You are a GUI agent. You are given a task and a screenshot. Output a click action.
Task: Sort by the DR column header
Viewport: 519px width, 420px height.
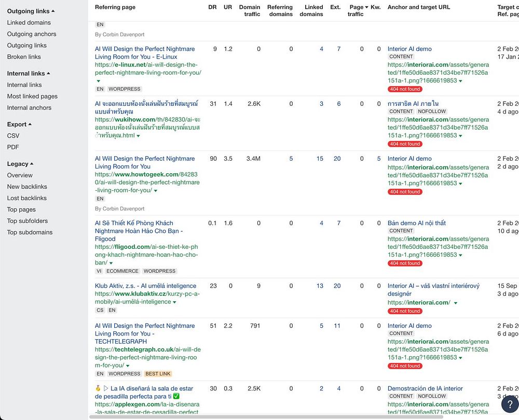[x=212, y=7]
